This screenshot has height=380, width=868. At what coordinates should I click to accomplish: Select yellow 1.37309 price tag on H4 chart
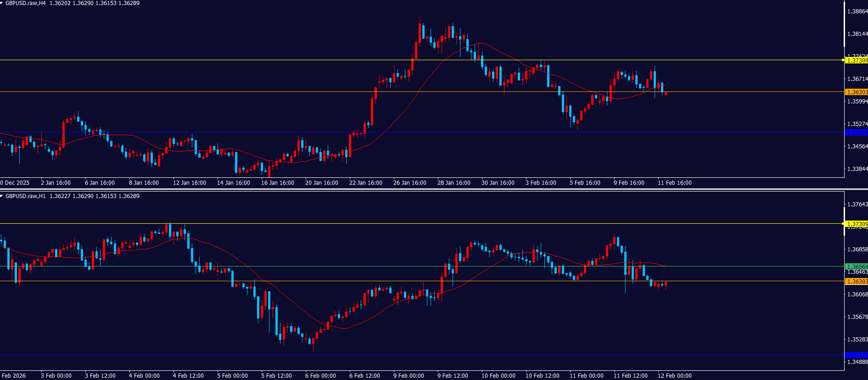click(857, 60)
